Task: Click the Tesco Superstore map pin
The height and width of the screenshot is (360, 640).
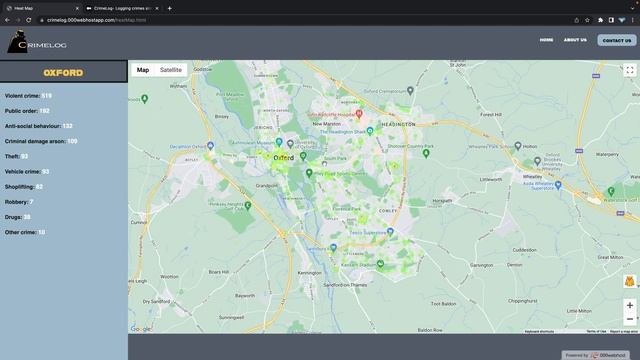Action: (x=390, y=232)
